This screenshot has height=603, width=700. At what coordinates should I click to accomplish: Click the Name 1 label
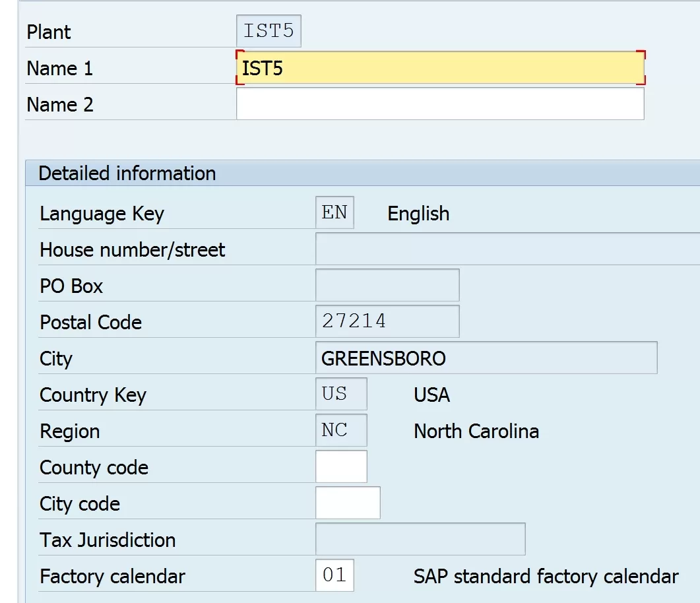[60, 69]
